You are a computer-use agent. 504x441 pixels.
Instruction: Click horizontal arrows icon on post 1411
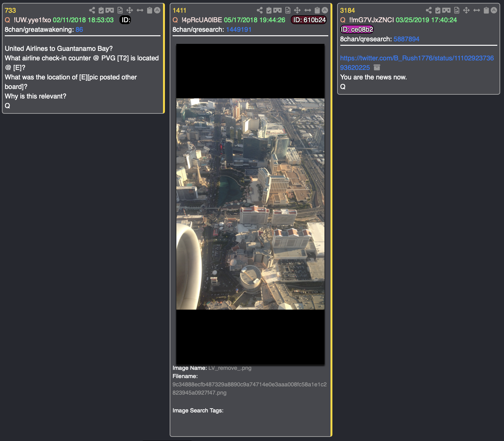pyautogui.click(x=308, y=10)
